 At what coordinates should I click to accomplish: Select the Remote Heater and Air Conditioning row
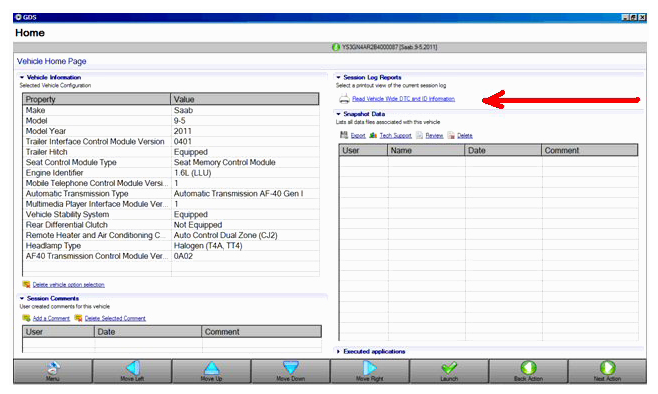[171, 235]
